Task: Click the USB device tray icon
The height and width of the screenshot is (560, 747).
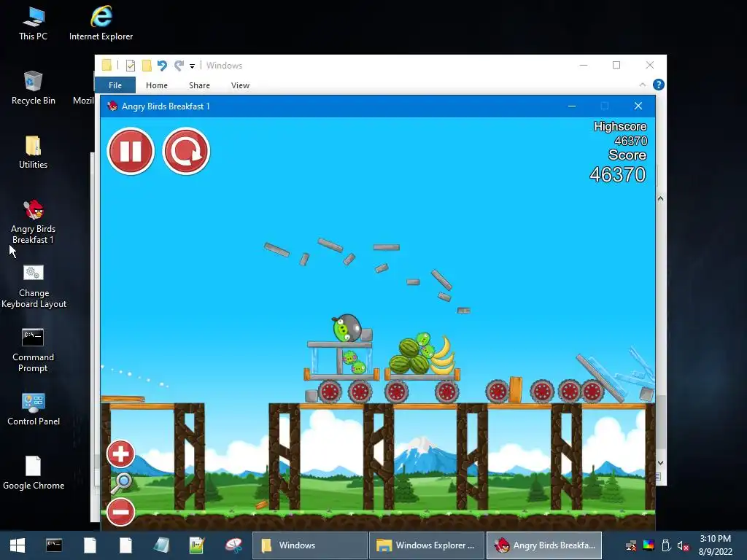Action: pyautogui.click(x=666, y=545)
